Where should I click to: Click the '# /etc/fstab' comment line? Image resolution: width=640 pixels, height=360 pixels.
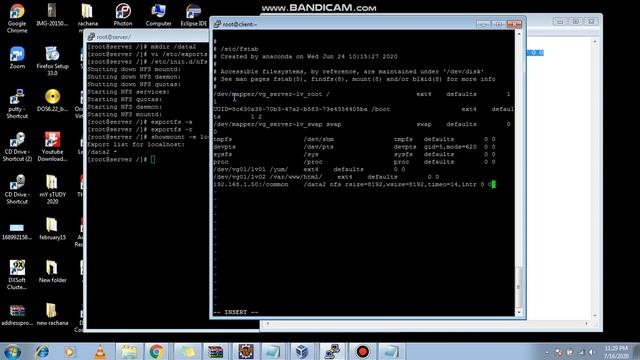pyautogui.click(x=236, y=49)
